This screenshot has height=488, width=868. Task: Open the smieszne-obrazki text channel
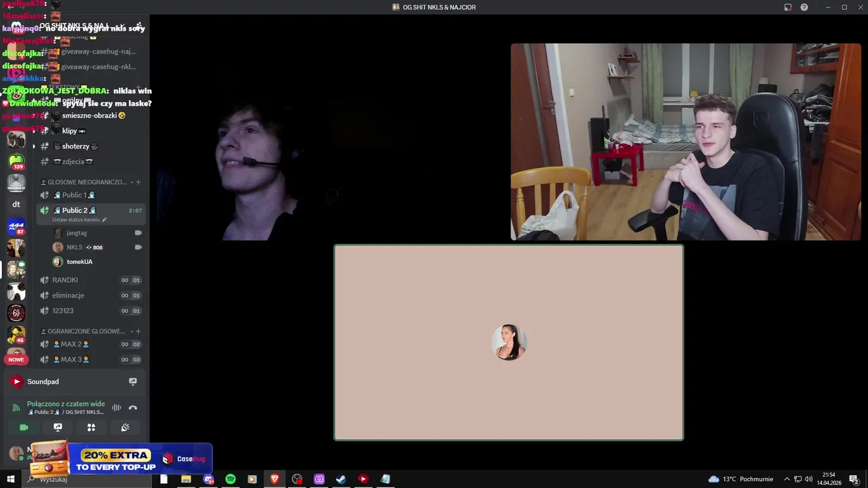90,116
